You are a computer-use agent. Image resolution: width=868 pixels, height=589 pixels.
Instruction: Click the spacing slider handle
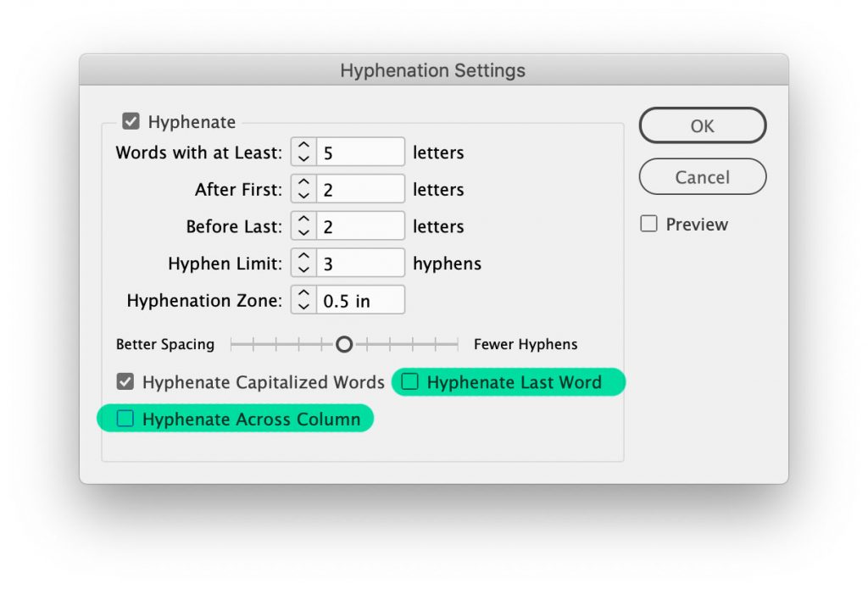(x=344, y=344)
